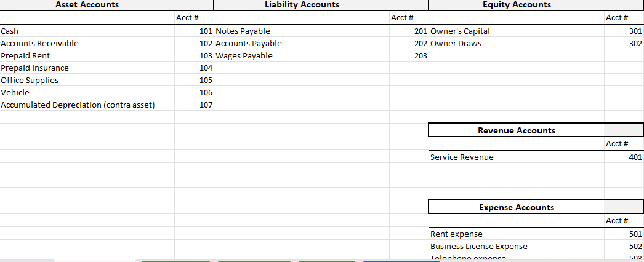
Task: Select the Prepaid Insurance cell
Action: pos(87,68)
